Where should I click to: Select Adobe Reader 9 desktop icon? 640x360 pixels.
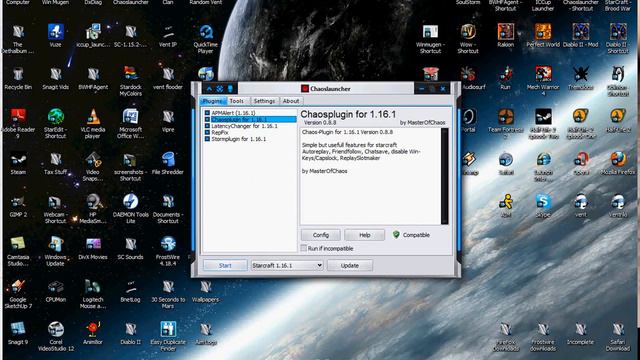pyautogui.click(x=18, y=124)
